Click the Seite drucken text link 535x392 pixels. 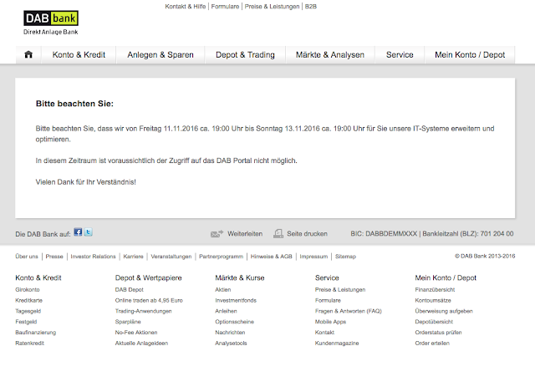pos(307,234)
